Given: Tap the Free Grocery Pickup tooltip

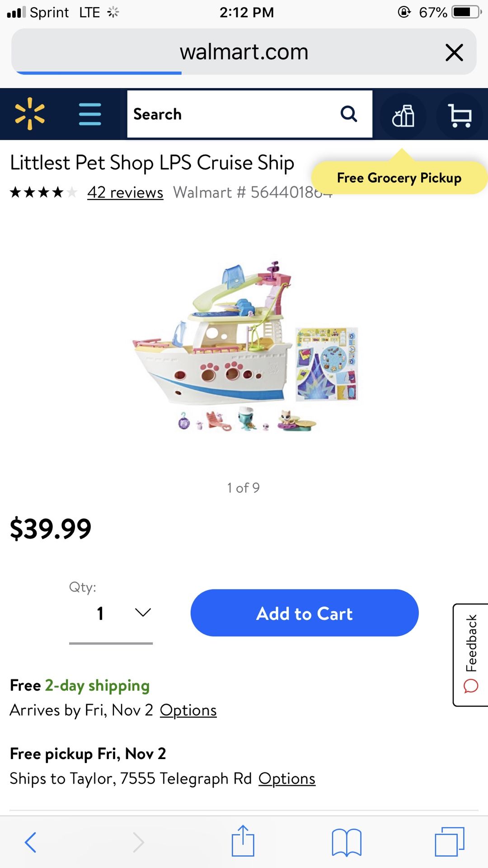Looking at the screenshot, I should coord(399,178).
